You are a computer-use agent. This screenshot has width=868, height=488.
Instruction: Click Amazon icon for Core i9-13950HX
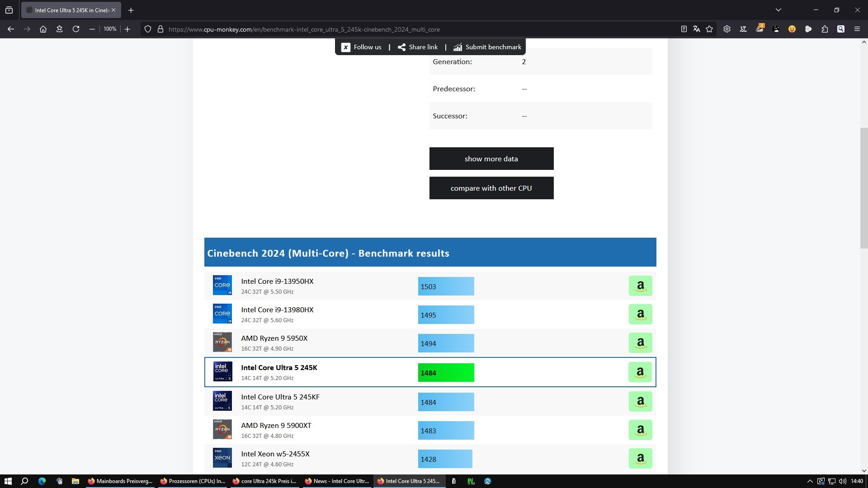tap(640, 286)
